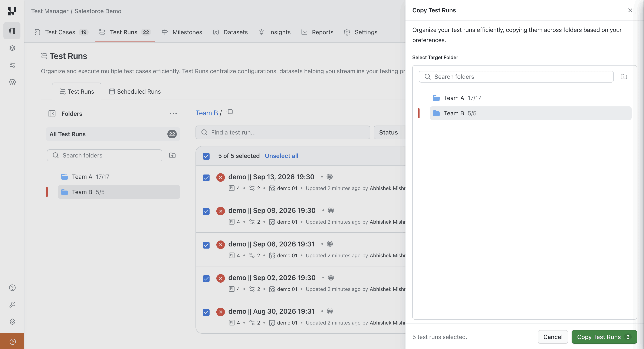Toggle the select-all checkbox
The image size is (644, 349).
pos(206,156)
